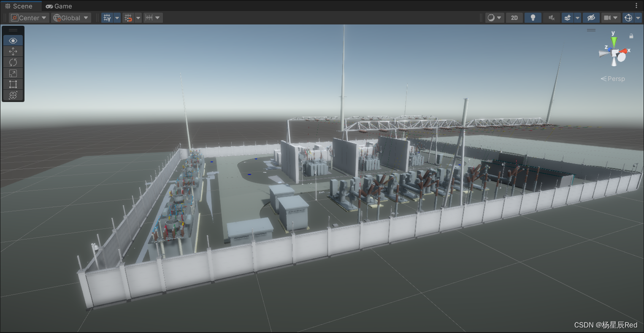The image size is (644, 333).
Task: Unmute scene audio
Action: 551,17
